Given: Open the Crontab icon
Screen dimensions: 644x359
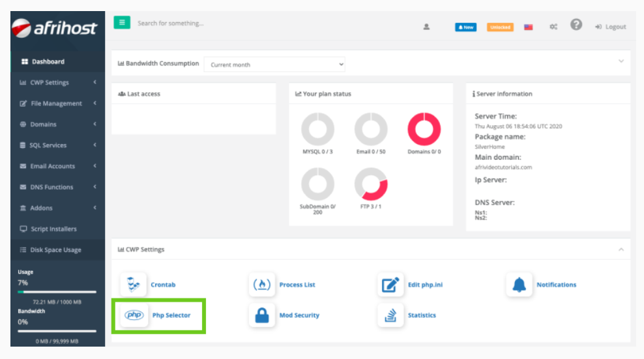Looking at the screenshot, I should coord(134,285).
